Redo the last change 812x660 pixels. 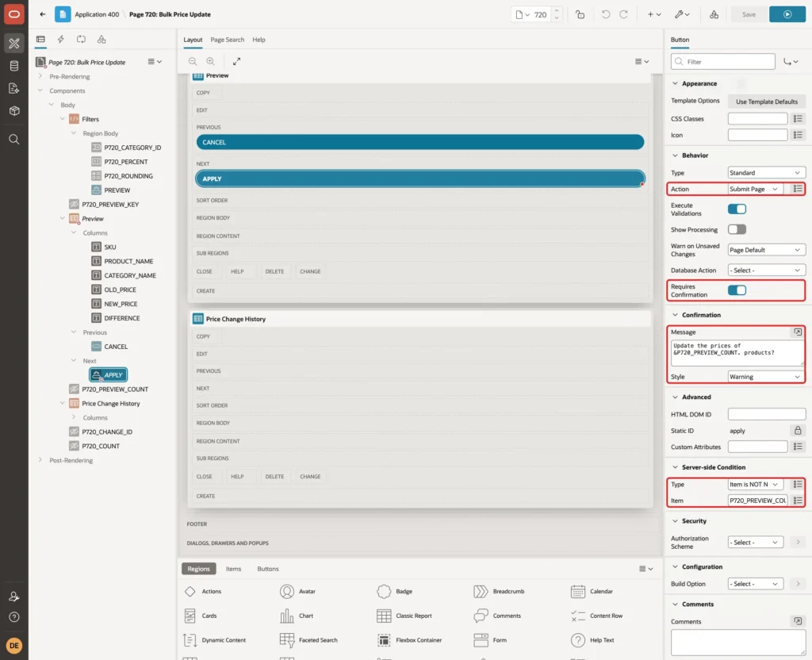click(623, 14)
